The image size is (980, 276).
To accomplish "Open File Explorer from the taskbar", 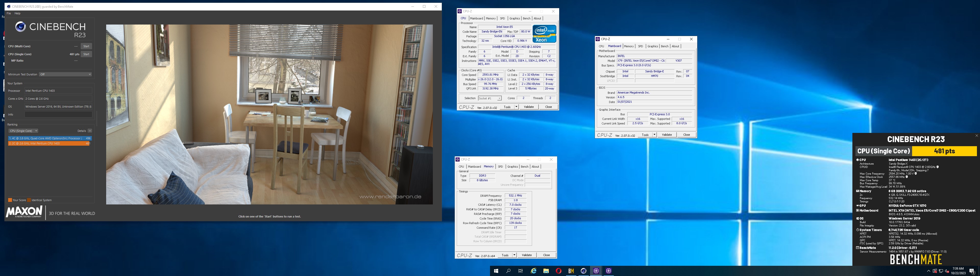I will click(546, 271).
